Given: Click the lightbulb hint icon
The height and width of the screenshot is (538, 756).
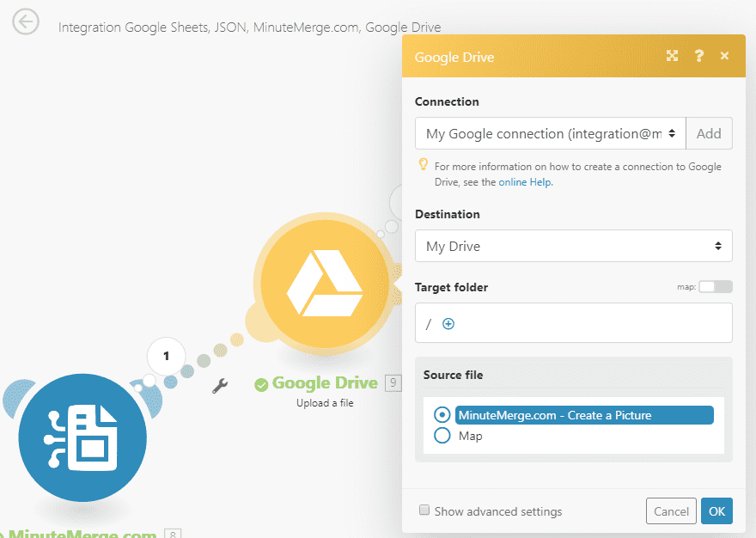Looking at the screenshot, I should (x=423, y=164).
